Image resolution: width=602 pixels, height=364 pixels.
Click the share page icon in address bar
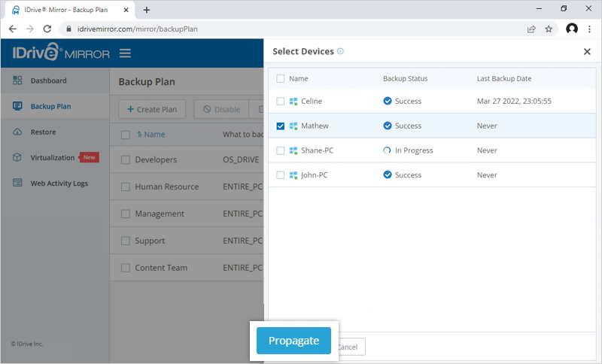531,29
